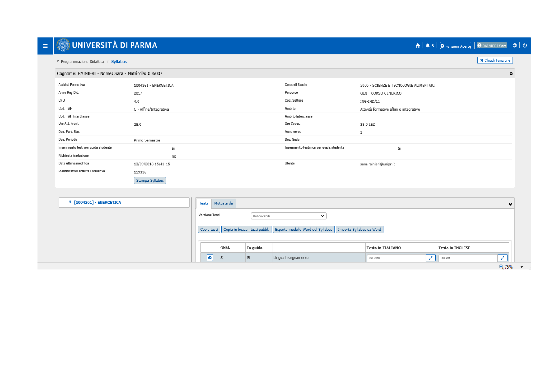This screenshot has height=392, width=555.
Task: Click the Italiano text field
Action: click(396, 258)
